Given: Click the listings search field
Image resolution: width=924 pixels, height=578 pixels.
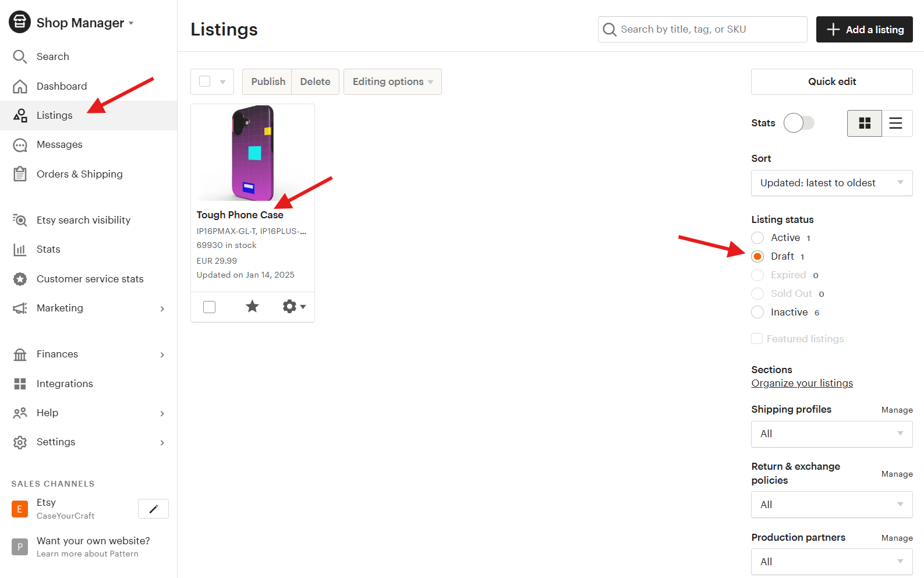Looking at the screenshot, I should tap(702, 30).
